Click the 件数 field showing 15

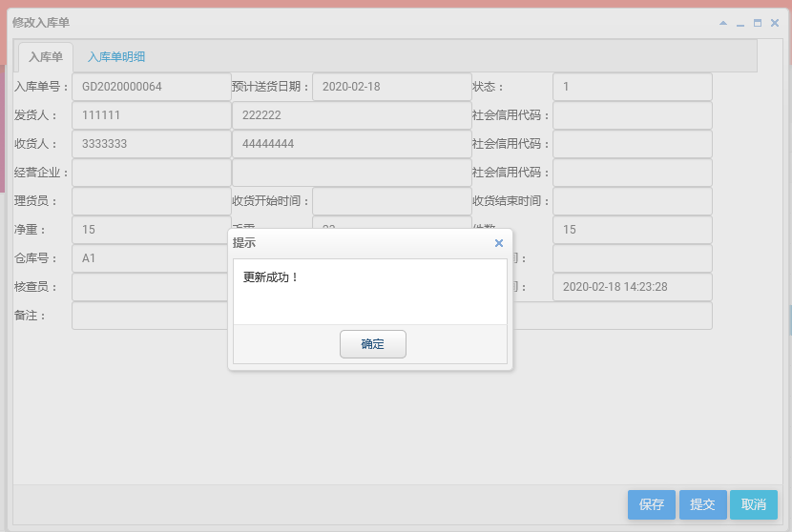click(x=633, y=230)
